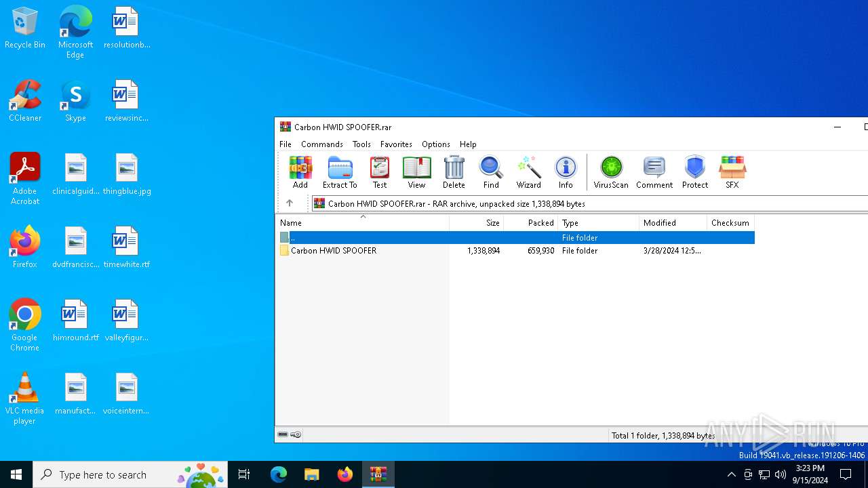
Task: Open the notification center
Action: 846,474
